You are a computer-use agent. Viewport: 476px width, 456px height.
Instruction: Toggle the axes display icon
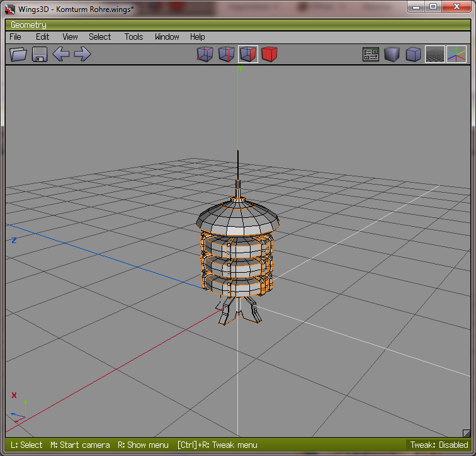click(456, 54)
